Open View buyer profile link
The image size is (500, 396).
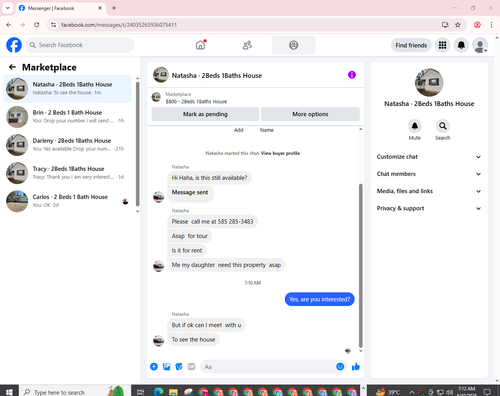pos(280,153)
